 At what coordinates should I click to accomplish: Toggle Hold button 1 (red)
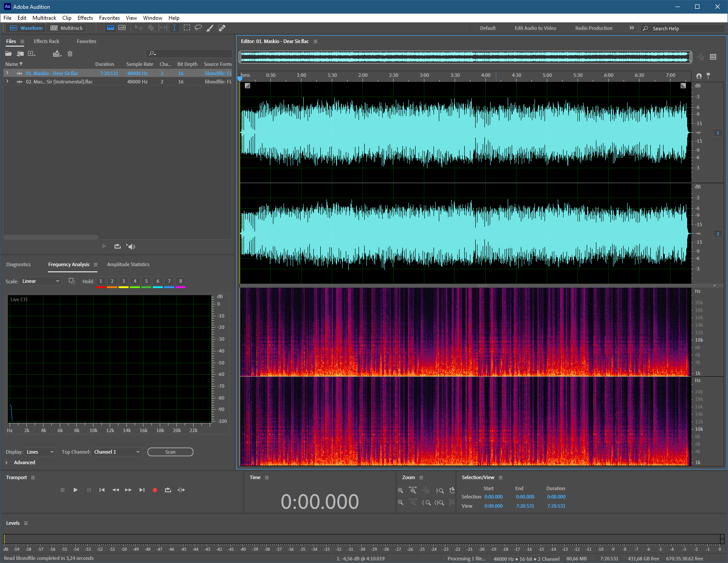(100, 281)
